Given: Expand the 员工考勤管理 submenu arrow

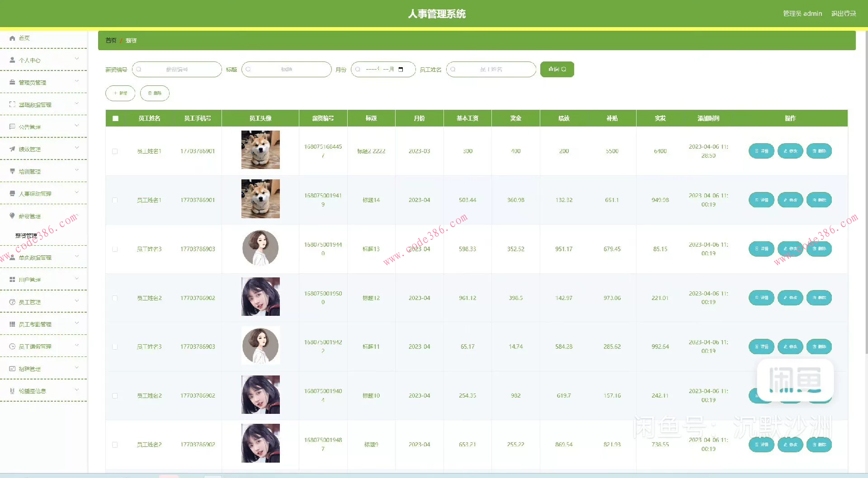Looking at the screenshot, I should 77,323.
